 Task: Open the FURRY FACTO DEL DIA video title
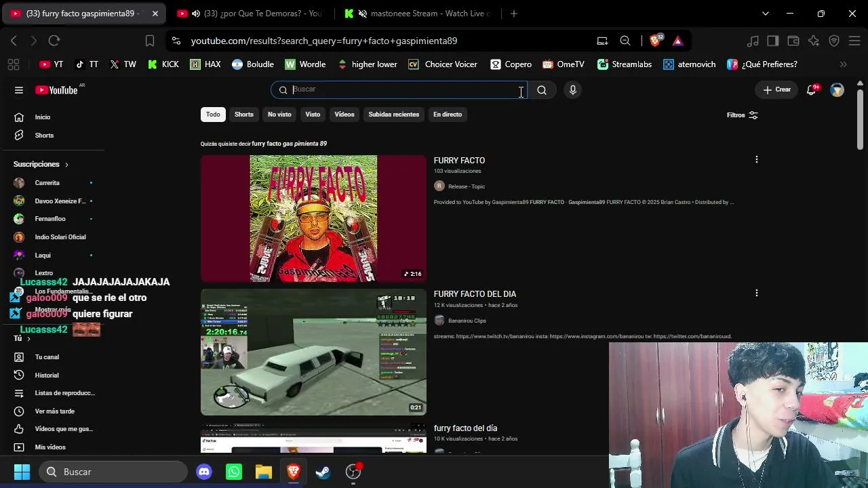pyautogui.click(x=475, y=294)
